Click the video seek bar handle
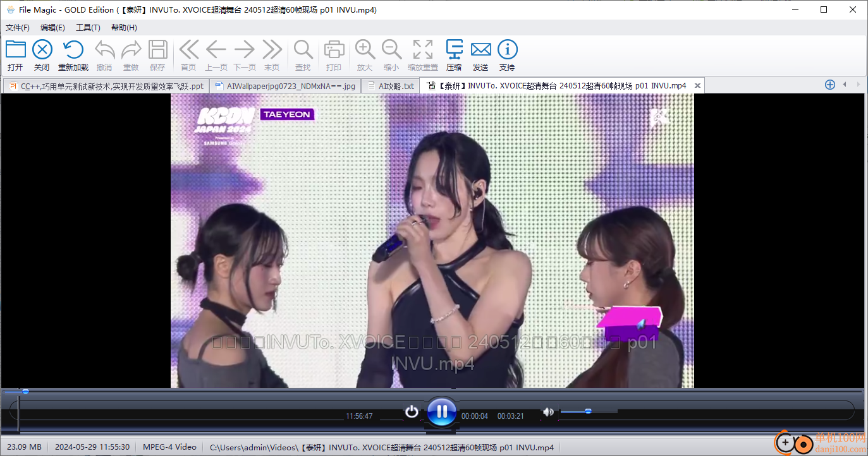Image resolution: width=868 pixels, height=456 pixels. click(25, 392)
